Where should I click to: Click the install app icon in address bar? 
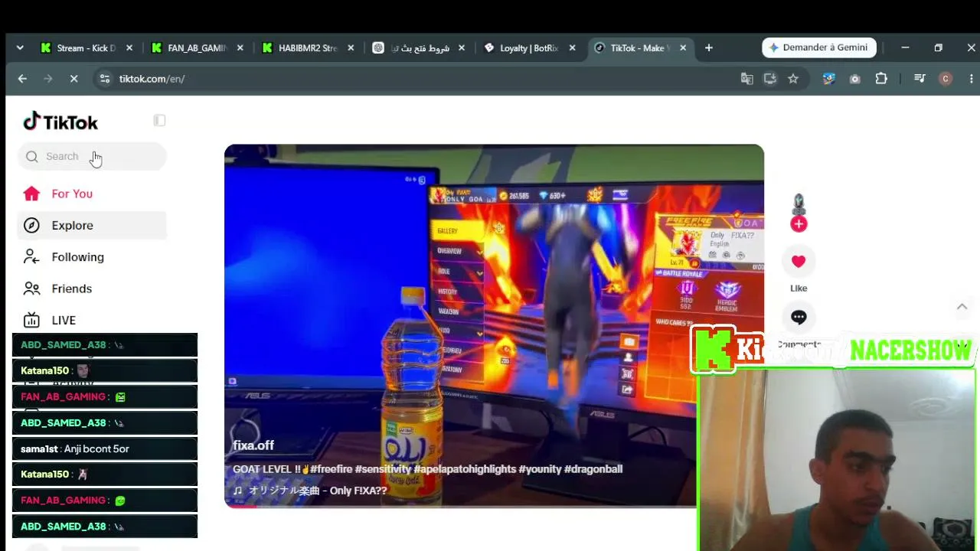click(770, 79)
